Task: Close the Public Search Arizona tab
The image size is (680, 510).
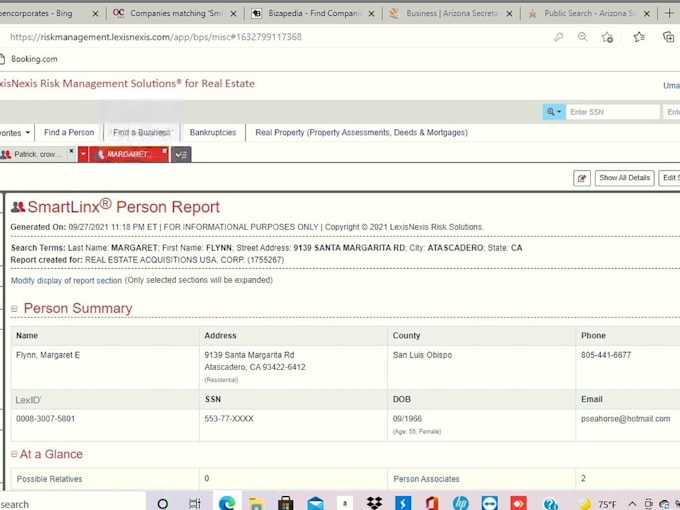Action: (x=647, y=13)
